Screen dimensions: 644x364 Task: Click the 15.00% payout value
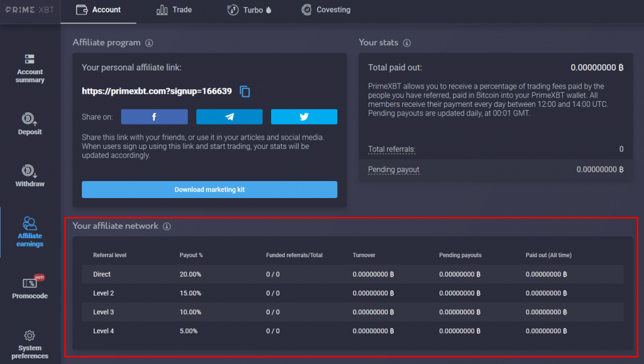[x=190, y=293]
